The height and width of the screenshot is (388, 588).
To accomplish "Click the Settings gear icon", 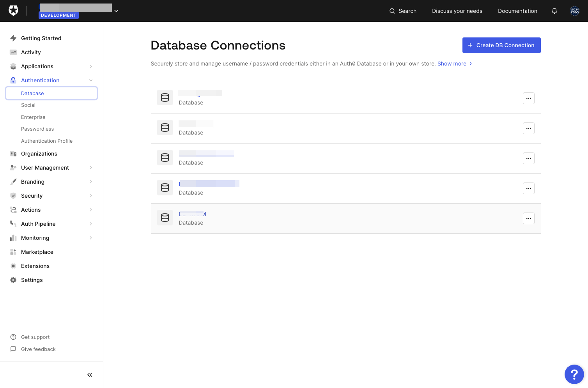I will pyautogui.click(x=13, y=280).
